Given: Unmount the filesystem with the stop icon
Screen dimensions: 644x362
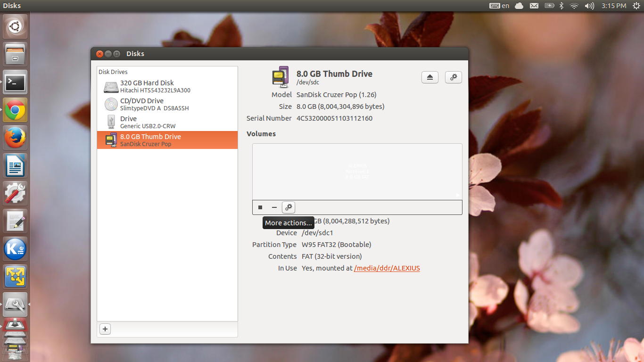Looking at the screenshot, I should [x=260, y=207].
